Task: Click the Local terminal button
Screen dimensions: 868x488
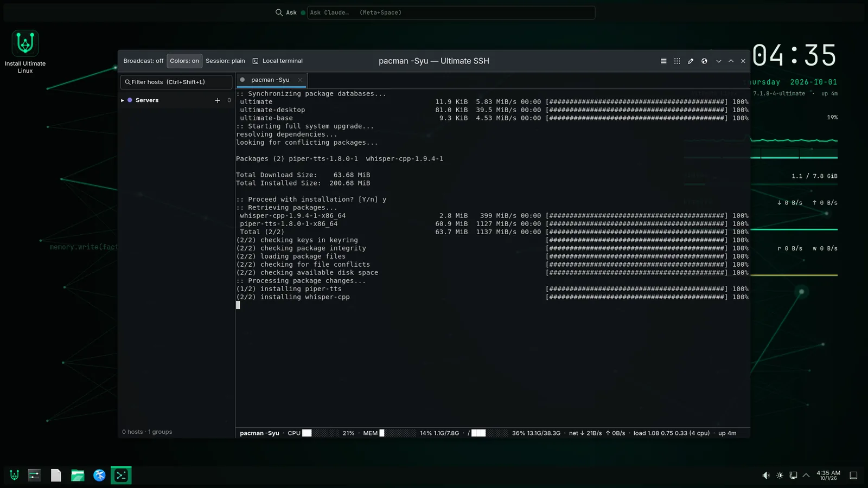Action: [278, 61]
